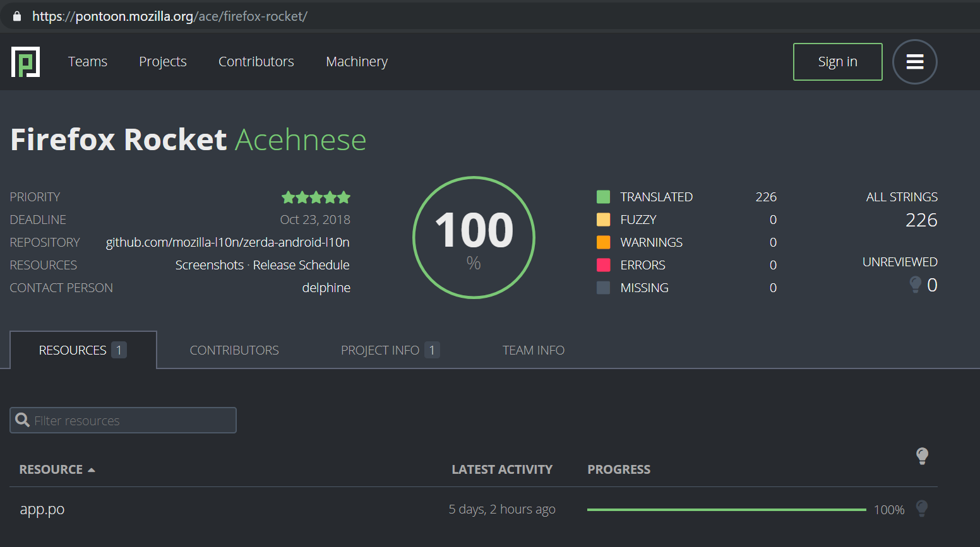Click the gray Missing color swatch
The width and height of the screenshot is (980, 547).
click(x=604, y=288)
